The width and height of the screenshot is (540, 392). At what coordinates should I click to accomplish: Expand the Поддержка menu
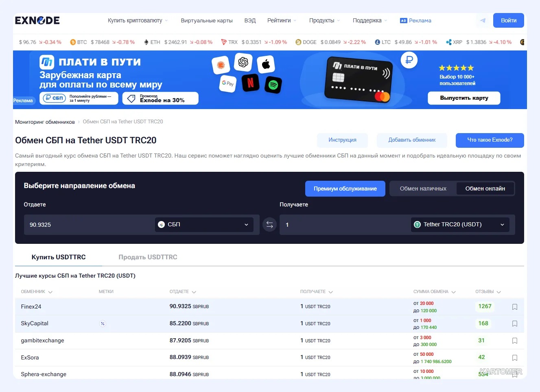[370, 20]
